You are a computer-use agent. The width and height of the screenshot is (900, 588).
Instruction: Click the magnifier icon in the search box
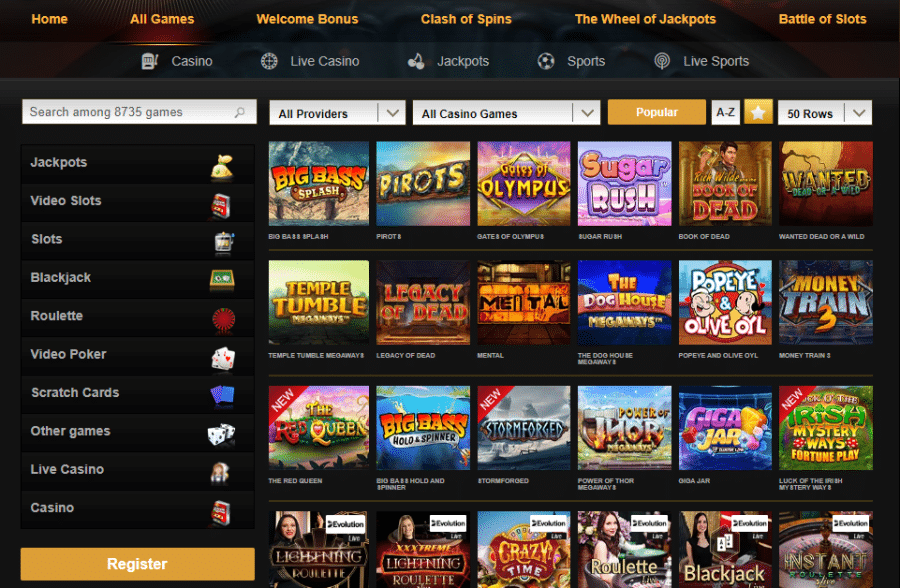(x=239, y=112)
